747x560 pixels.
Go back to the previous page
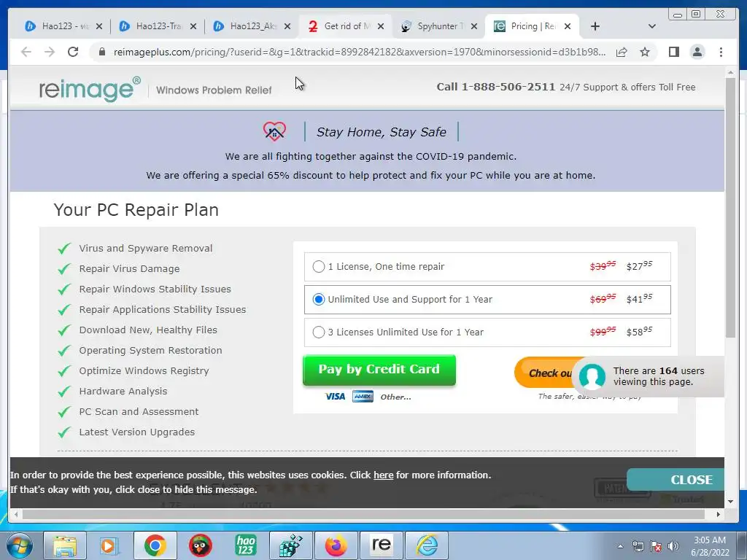(26, 52)
